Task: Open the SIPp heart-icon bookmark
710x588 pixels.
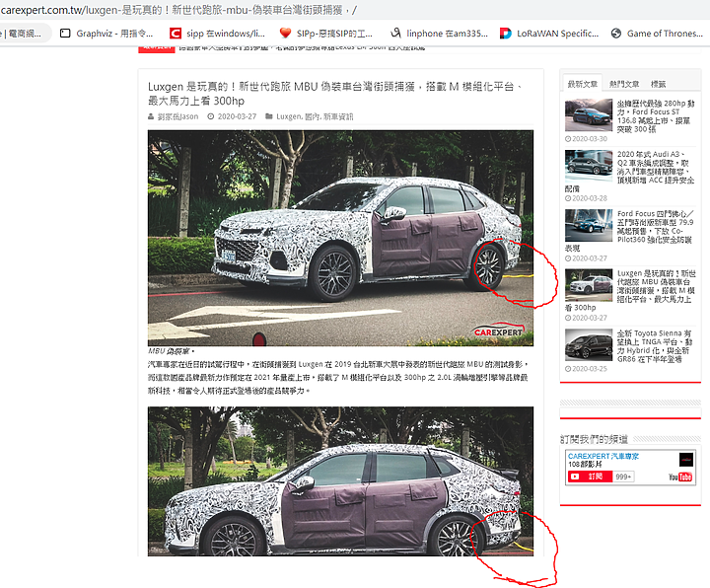Action: point(326,34)
